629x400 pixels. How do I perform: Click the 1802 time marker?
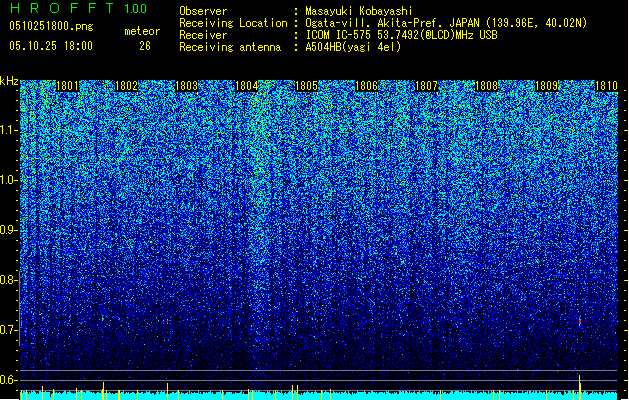[x=127, y=86]
